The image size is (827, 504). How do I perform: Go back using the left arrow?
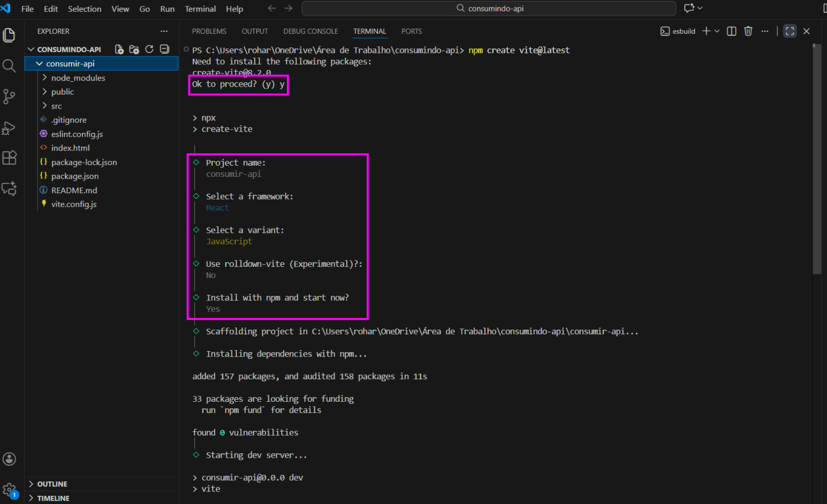click(x=272, y=9)
